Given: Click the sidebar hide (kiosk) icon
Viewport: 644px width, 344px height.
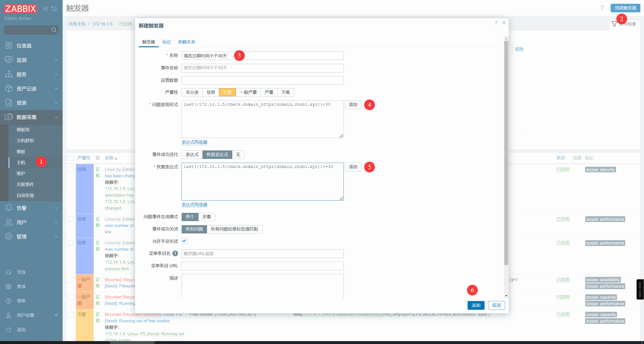Looking at the screenshot, I should pos(54,9).
